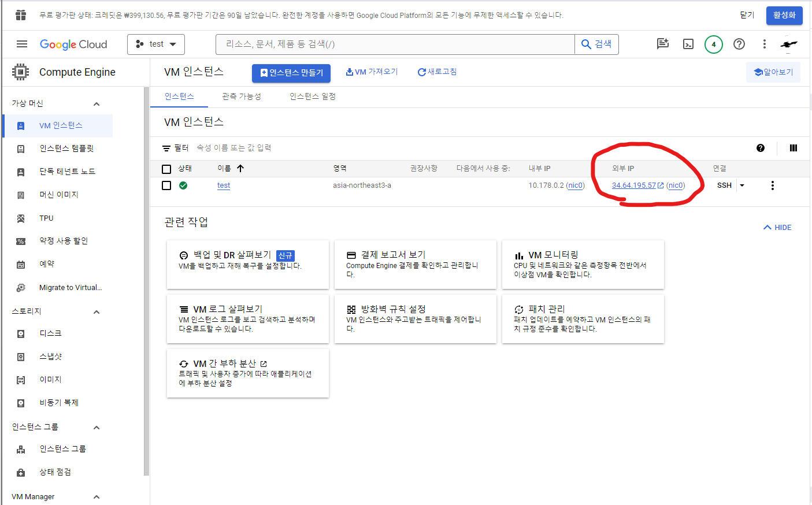Viewport: 812px width, 505px height.
Task: Click the Compute Engine chip icon
Action: point(20,72)
